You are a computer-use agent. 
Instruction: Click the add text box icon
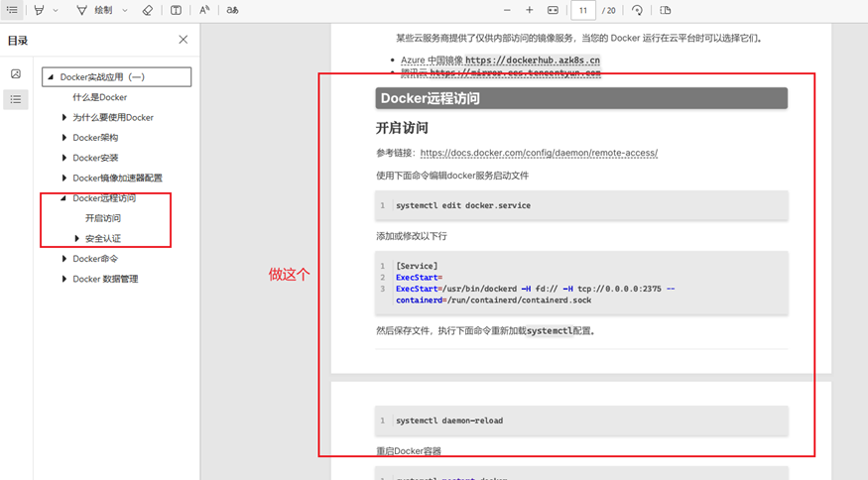[x=176, y=10]
